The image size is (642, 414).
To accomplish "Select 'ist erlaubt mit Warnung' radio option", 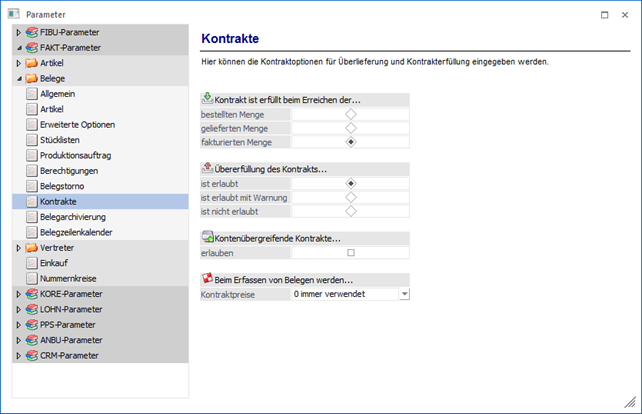I will point(350,198).
